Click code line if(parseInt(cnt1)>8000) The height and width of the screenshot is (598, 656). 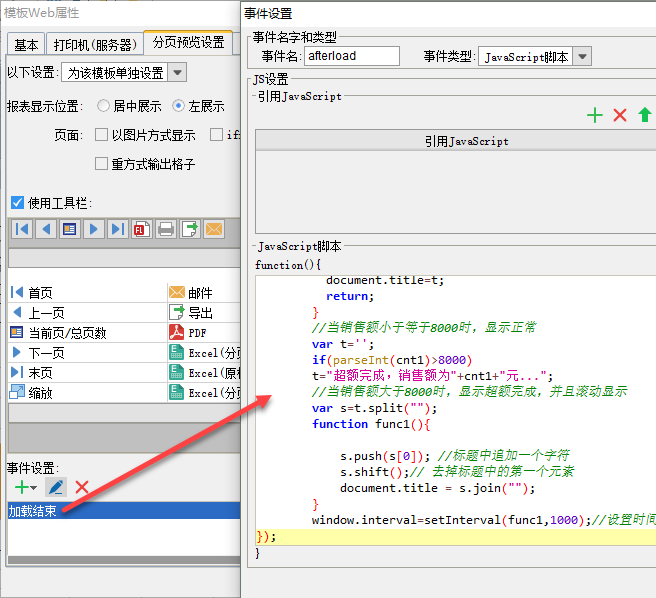[x=392, y=360]
